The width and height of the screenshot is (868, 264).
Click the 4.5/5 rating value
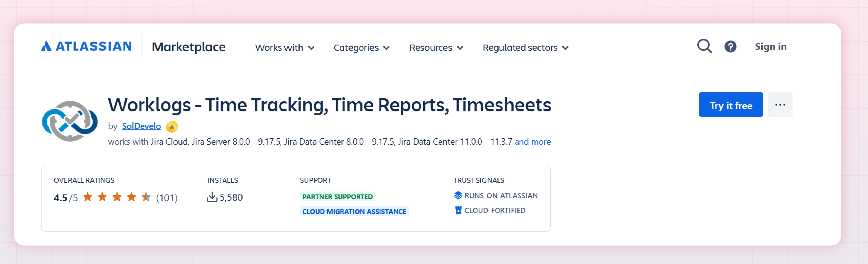coord(65,198)
